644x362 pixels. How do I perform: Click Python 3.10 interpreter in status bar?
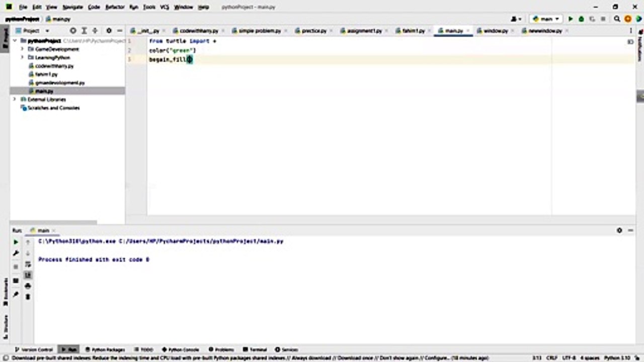617,357
